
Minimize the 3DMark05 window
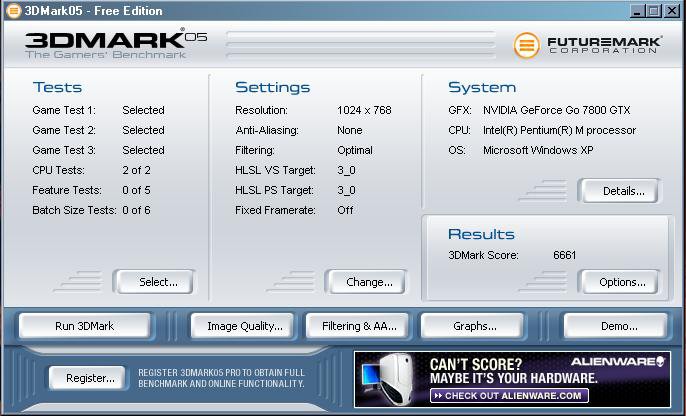pos(637,11)
